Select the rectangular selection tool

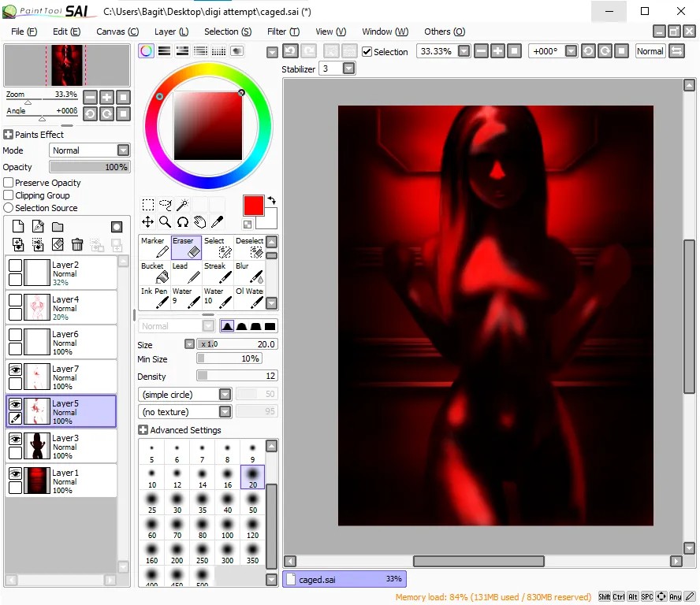147,205
